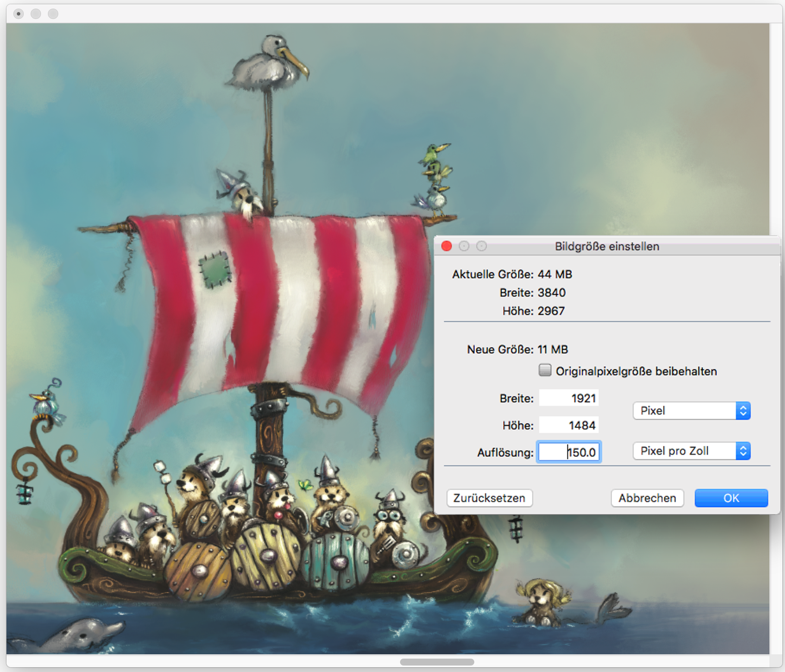Click the main image window's minimize button
This screenshot has width=785, height=672.
click(36, 14)
